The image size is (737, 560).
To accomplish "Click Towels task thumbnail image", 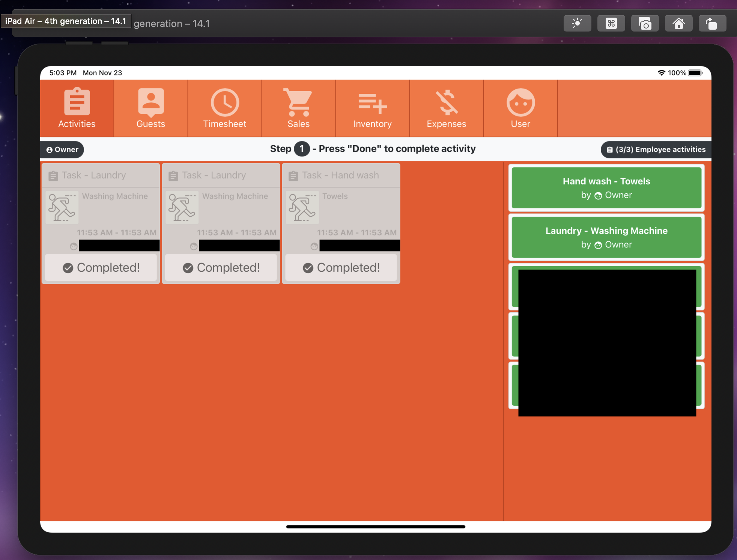I will (302, 208).
